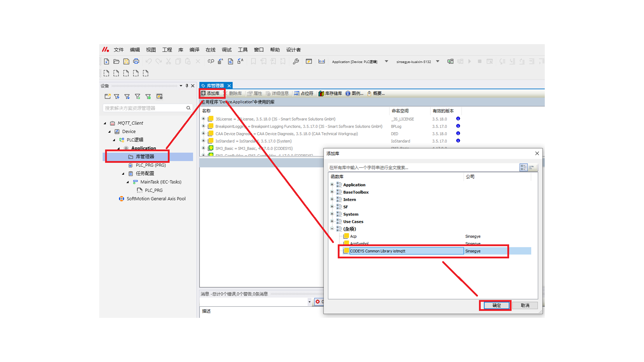Collapse the MQTT_Client project tree node

click(105, 123)
